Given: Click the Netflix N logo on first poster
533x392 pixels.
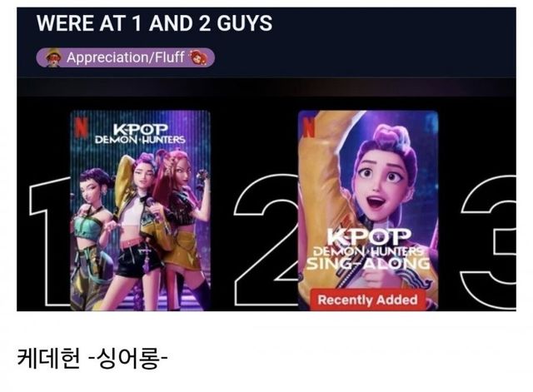Looking at the screenshot, I should click(80, 127).
